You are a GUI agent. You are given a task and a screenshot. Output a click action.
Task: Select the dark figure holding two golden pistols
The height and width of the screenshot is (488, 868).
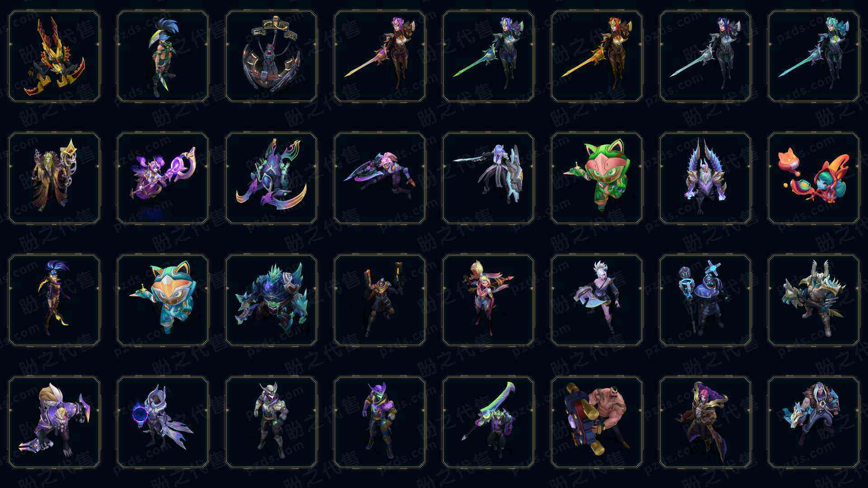tap(380, 300)
